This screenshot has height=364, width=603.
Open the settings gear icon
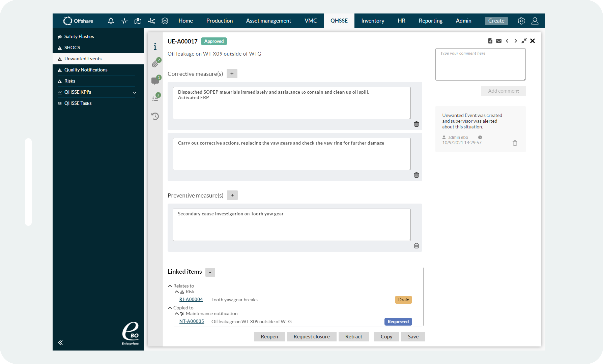click(x=521, y=21)
